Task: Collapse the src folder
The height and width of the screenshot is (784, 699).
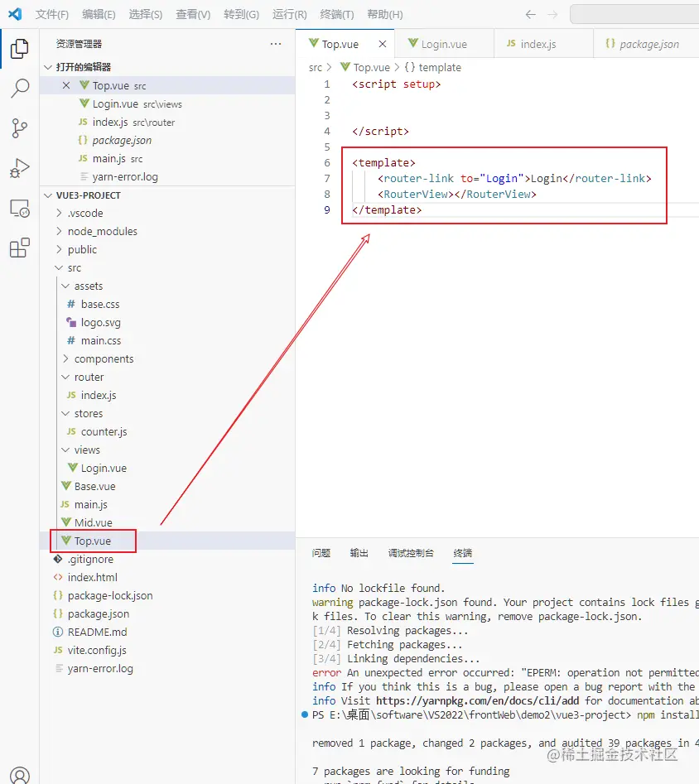Action: 167,268
